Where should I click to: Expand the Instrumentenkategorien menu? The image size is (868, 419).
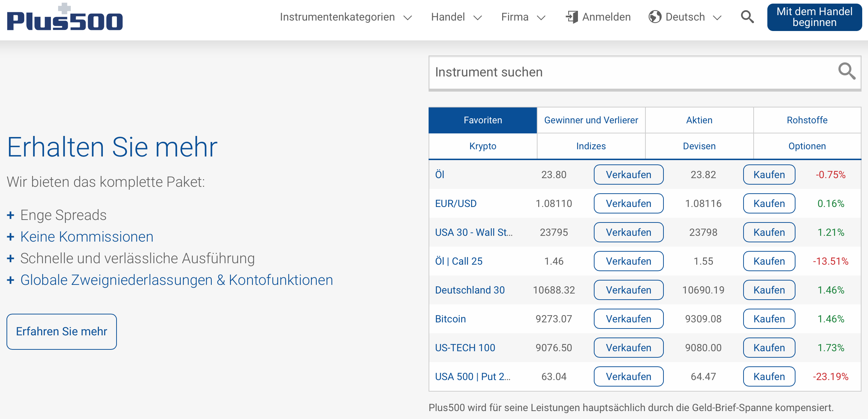point(346,17)
